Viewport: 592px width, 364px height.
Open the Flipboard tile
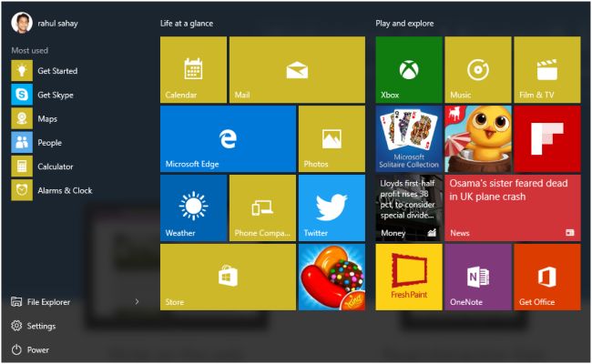(x=547, y=139)
